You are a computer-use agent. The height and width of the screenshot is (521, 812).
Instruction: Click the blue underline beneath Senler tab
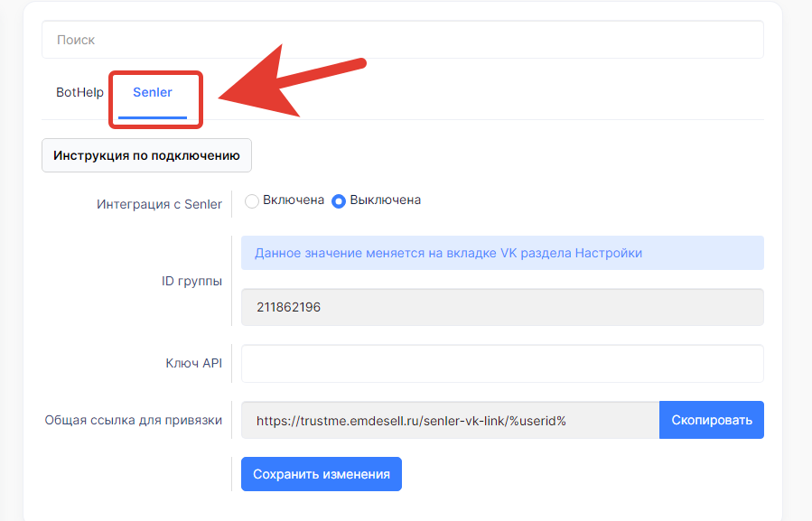(153, 117)
